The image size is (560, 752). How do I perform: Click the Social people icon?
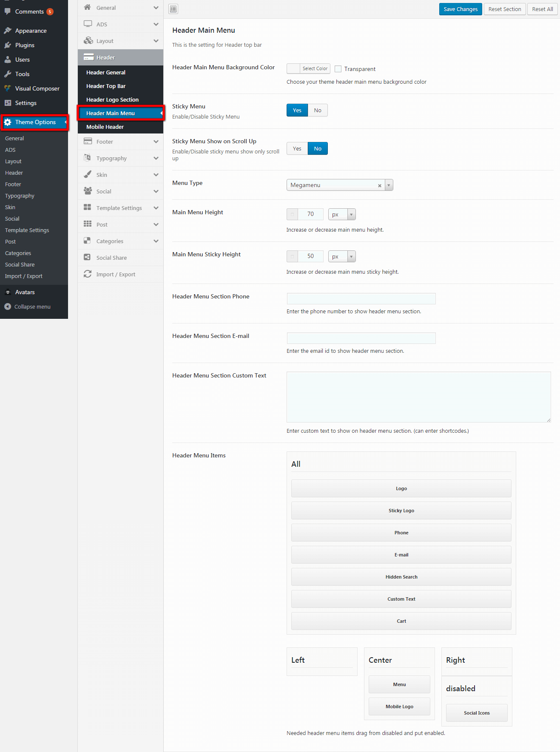tap(88, 191)
